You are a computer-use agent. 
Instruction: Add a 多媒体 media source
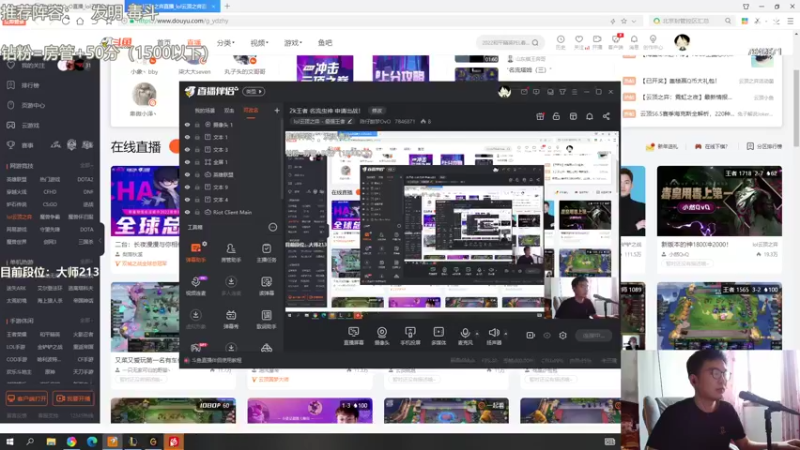point(438,336)
